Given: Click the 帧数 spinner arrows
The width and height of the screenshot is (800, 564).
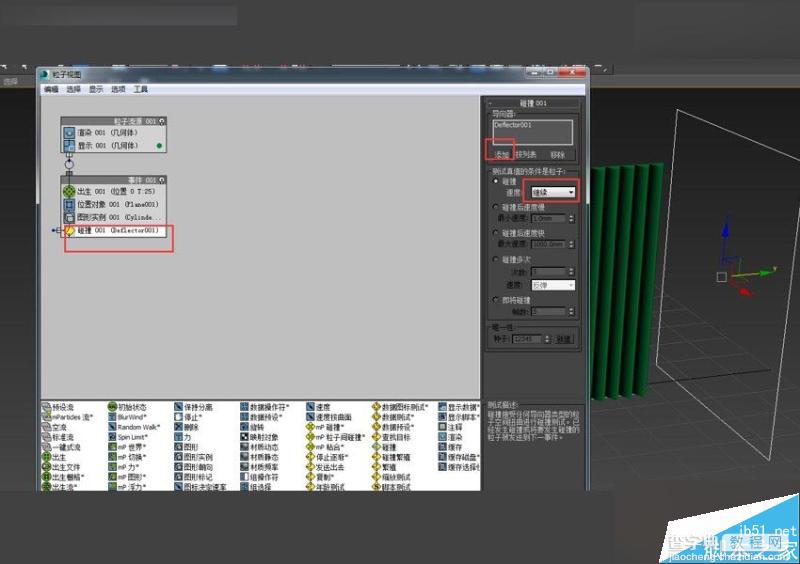Looking at the screenshot, I should [x=571, y=311].
